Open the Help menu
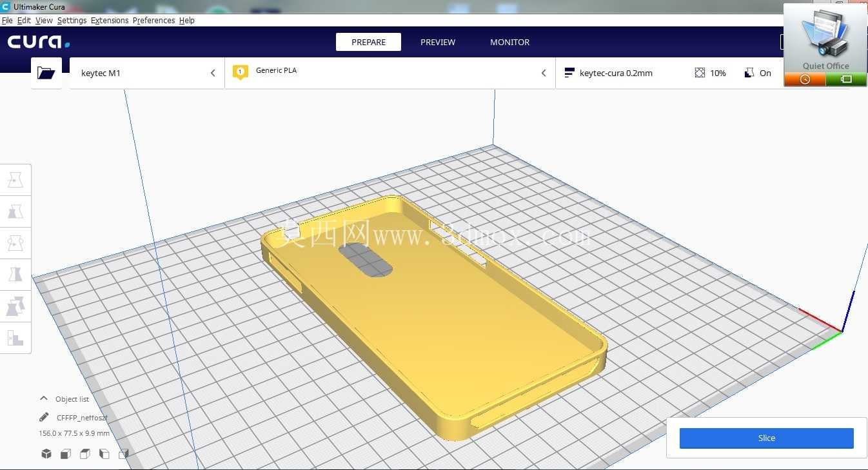This screenshot has height=470, width=868. click(186, 21)
